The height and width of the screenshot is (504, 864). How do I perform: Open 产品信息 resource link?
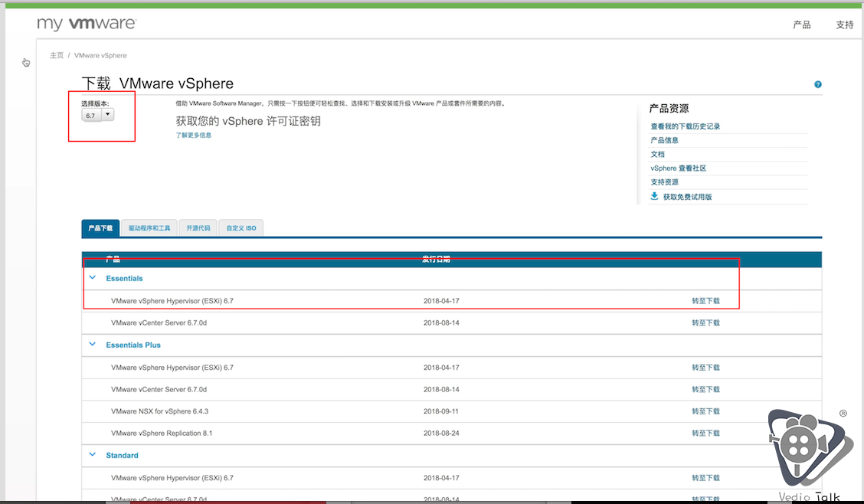664,140
